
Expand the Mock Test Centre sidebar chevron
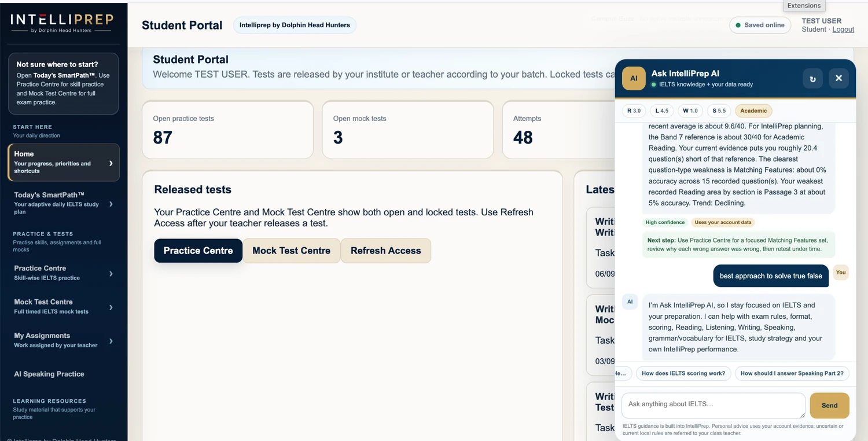[x=111, y=307]
